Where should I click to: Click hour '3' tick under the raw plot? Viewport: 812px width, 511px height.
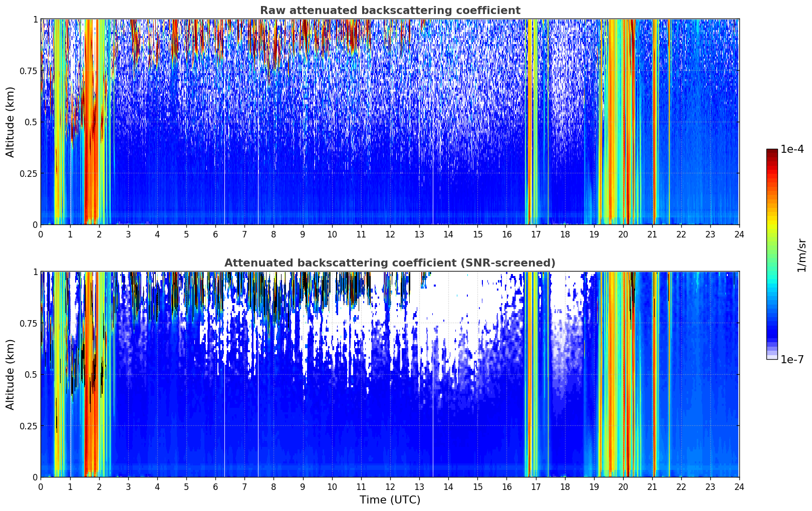tap(128, 234)
